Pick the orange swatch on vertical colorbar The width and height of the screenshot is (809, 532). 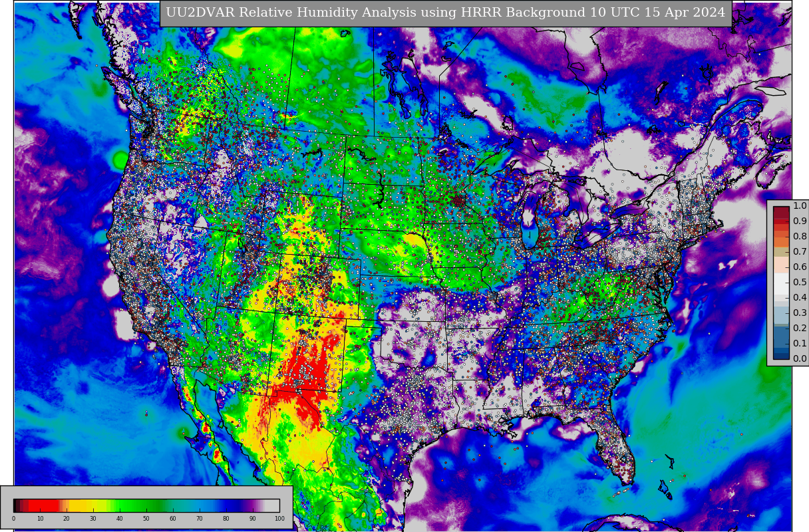(781, 242)
